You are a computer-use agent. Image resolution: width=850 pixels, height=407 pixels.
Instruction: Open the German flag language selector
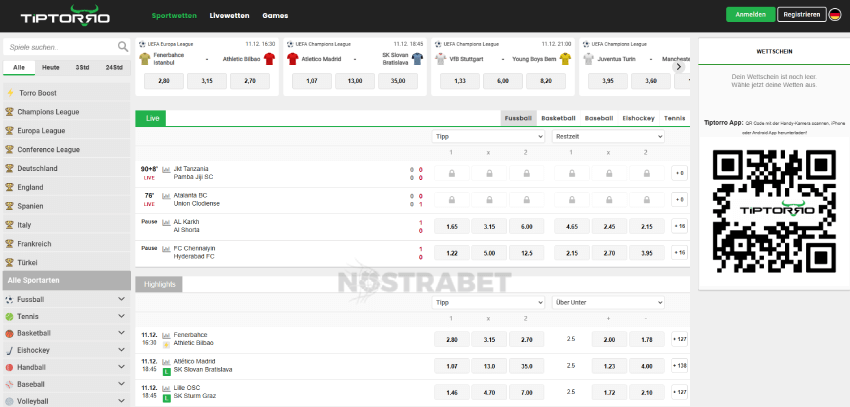click(x=835, y=15)
